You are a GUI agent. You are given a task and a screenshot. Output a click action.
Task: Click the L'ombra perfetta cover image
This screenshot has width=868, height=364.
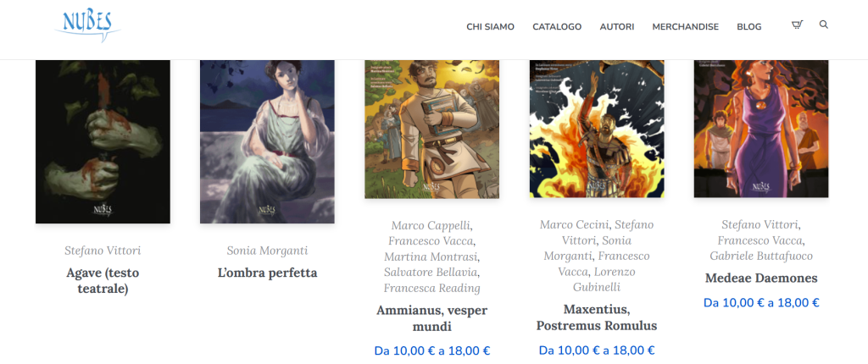click(x=267, y=141)
